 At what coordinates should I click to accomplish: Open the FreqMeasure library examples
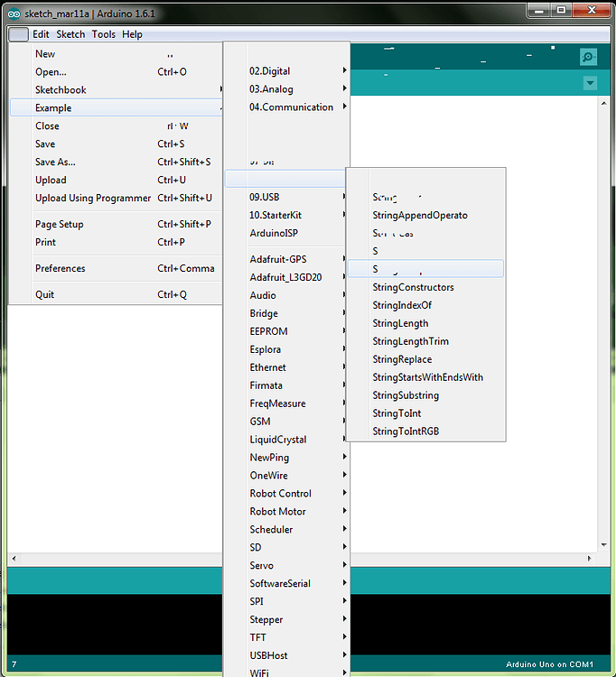[x=287, y=403]
